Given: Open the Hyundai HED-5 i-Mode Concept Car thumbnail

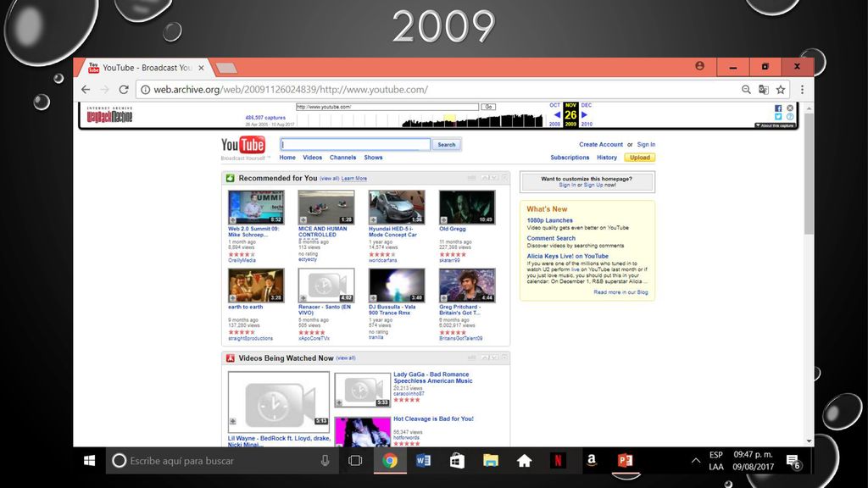Looking at the screenshot, I should (397, 207).
